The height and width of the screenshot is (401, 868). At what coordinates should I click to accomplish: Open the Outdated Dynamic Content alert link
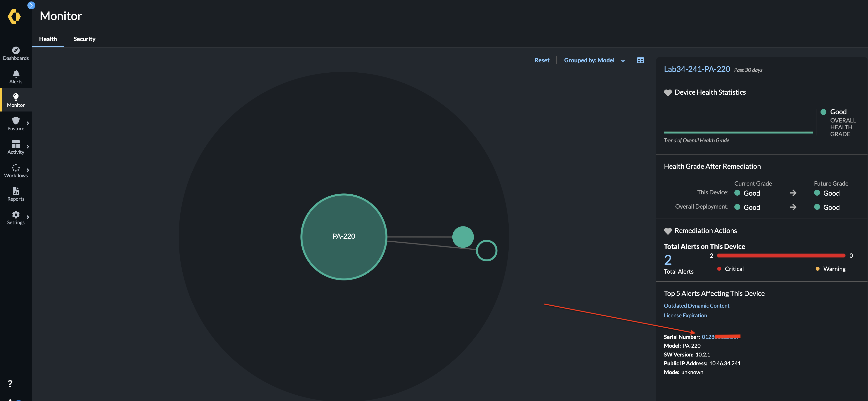point(696,305)
